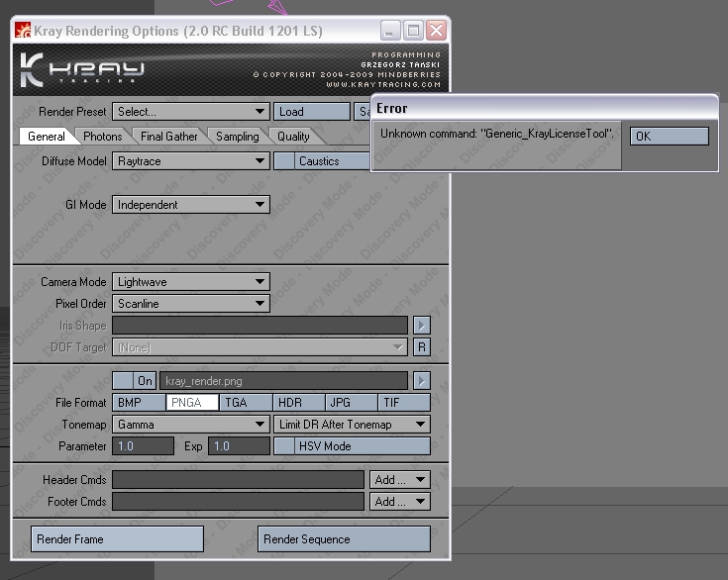Choose the Pixel Order dropdown

[190, 304]
